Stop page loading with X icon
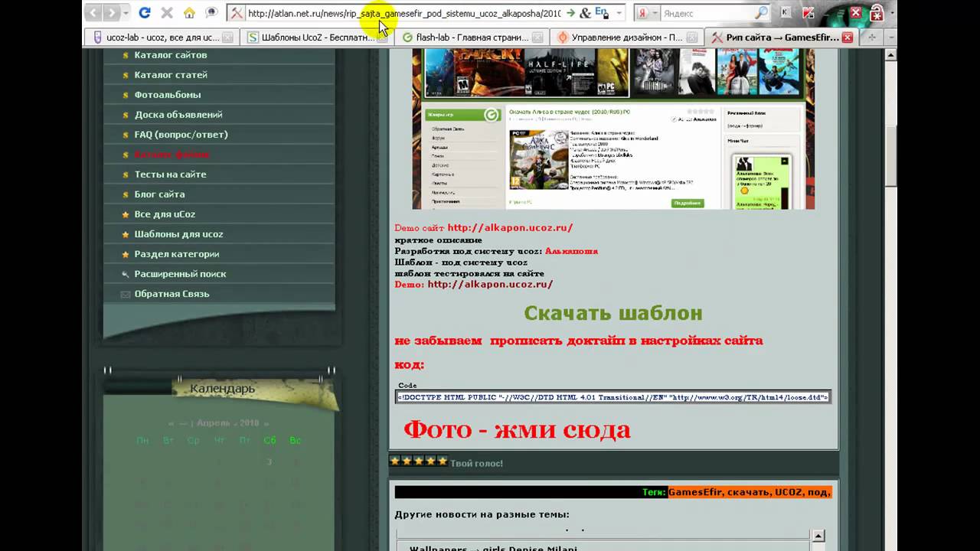 click(x=167, y=13)
